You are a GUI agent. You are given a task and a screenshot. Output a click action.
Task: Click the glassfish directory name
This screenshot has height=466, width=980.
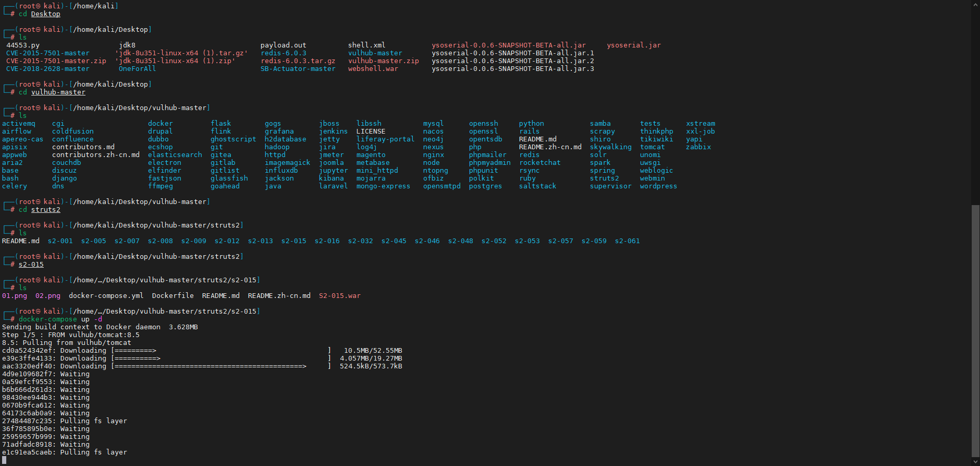pos(229,178)
